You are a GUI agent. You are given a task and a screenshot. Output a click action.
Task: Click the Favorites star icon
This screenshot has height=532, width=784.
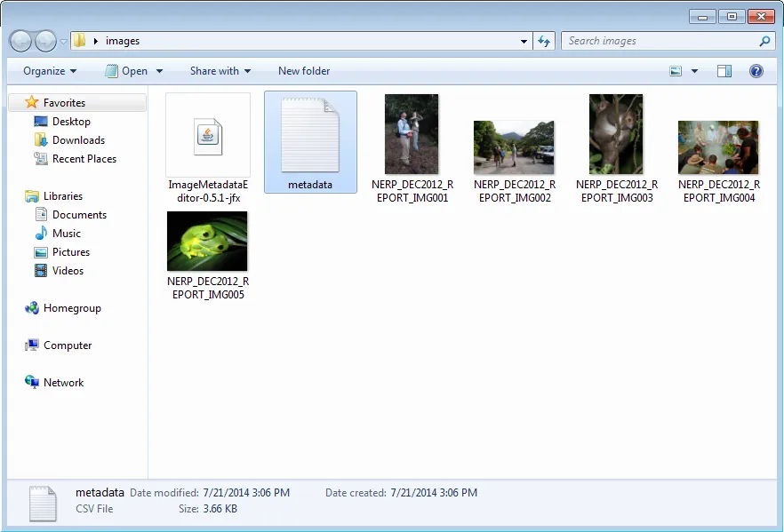pos(31,102)
